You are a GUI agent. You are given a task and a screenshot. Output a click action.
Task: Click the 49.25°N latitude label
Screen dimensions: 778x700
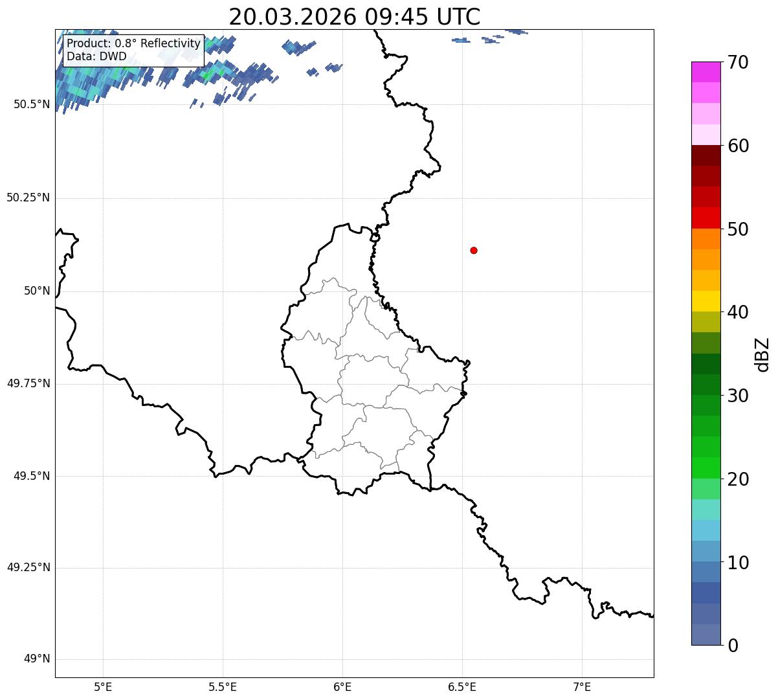28,567
